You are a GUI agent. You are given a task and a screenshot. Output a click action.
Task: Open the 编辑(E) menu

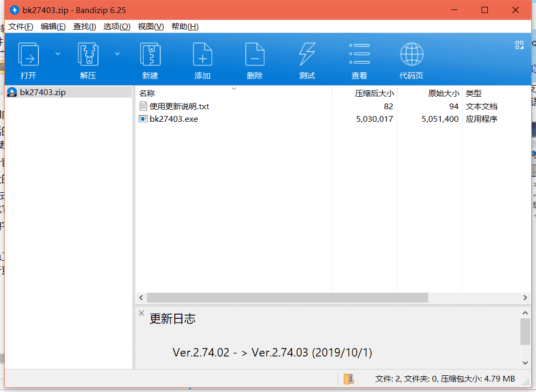click(53, 27)
